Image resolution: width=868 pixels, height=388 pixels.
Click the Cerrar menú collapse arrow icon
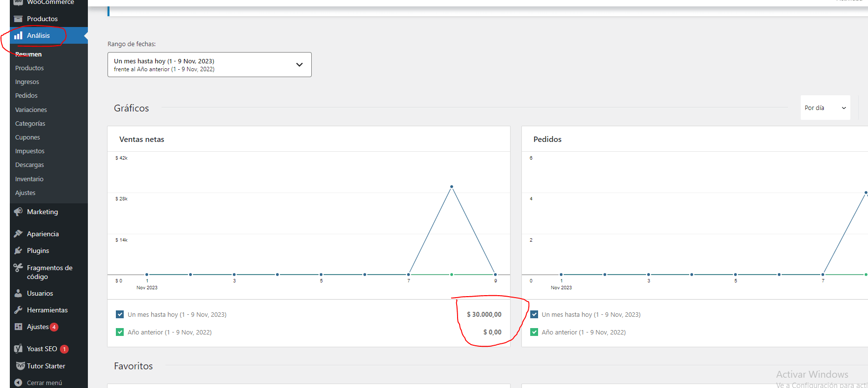[x=18, y=383]
